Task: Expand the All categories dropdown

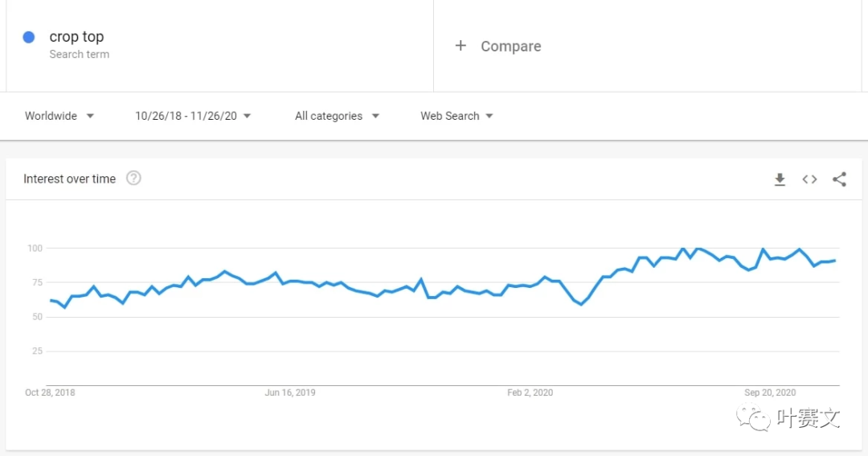Action: 337,116
